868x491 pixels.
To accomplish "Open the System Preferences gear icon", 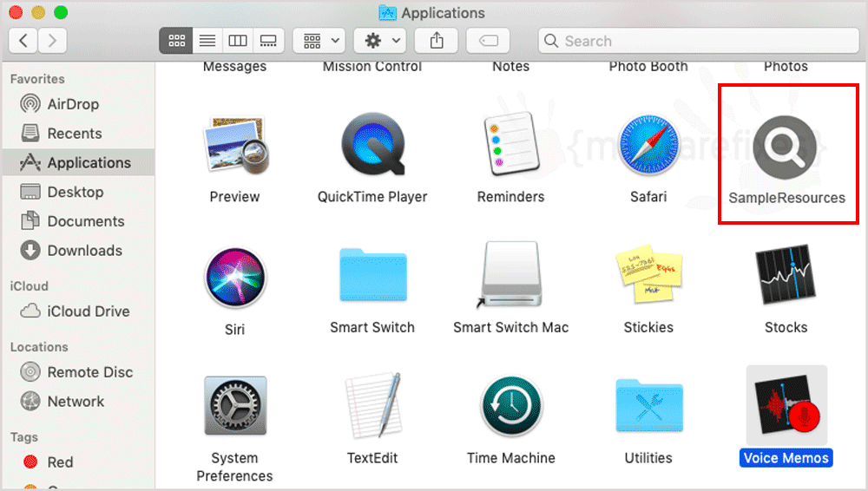I will tap(235, 406).
